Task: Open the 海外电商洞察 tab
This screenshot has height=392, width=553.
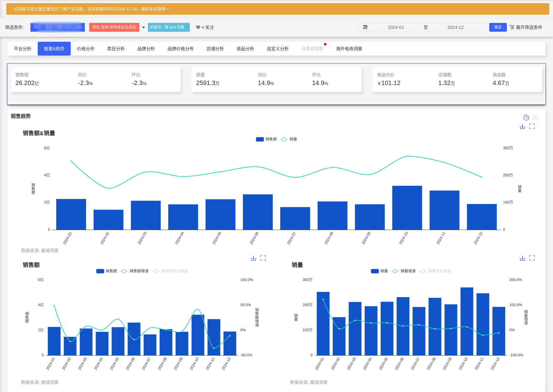Action: (349, 49)
